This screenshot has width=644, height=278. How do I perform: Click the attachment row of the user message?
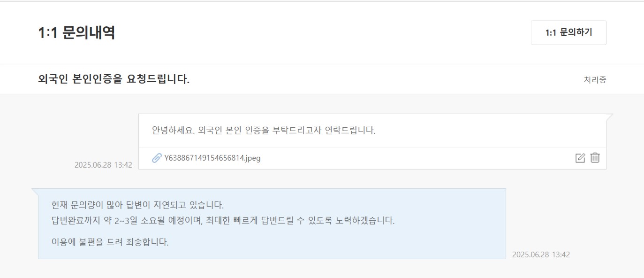[x=372, y=158]
